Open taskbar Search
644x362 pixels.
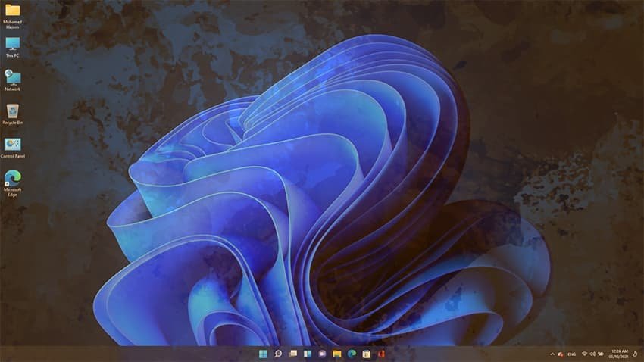tap(278, 354)
